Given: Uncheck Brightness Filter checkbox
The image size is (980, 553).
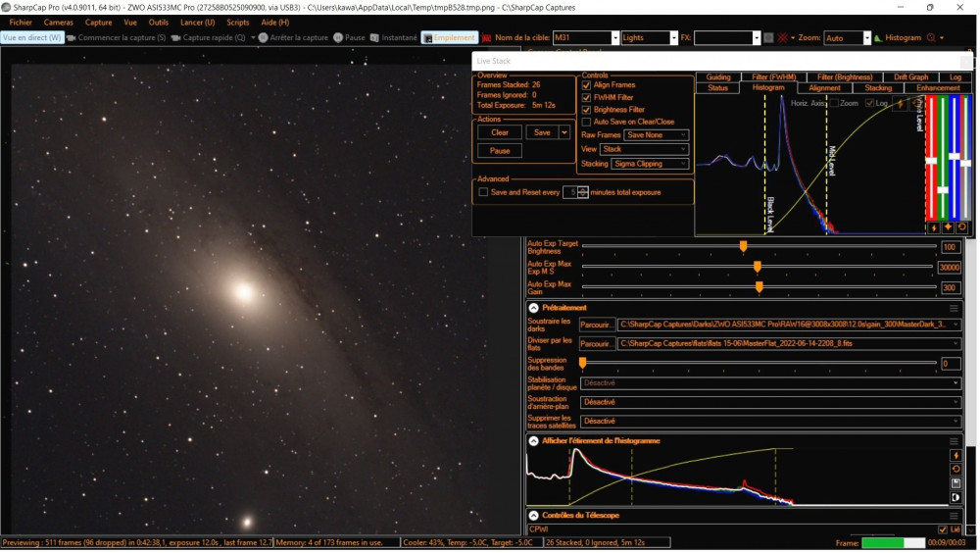Looking at the screenshot, I should tap(586, 110).
